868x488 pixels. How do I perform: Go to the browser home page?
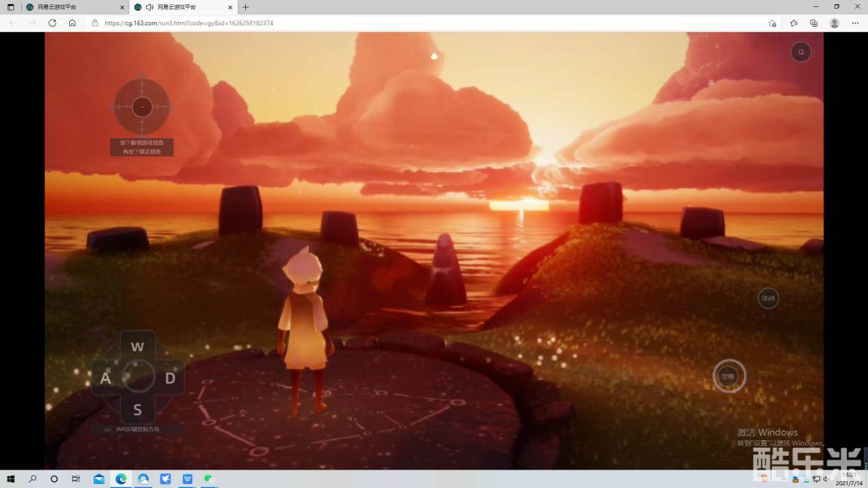click(72, 23)
